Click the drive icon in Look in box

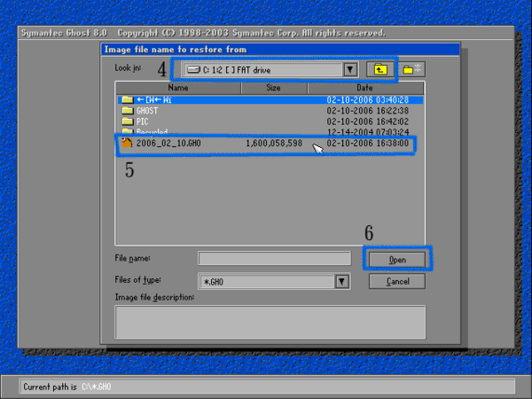point(193,70)
